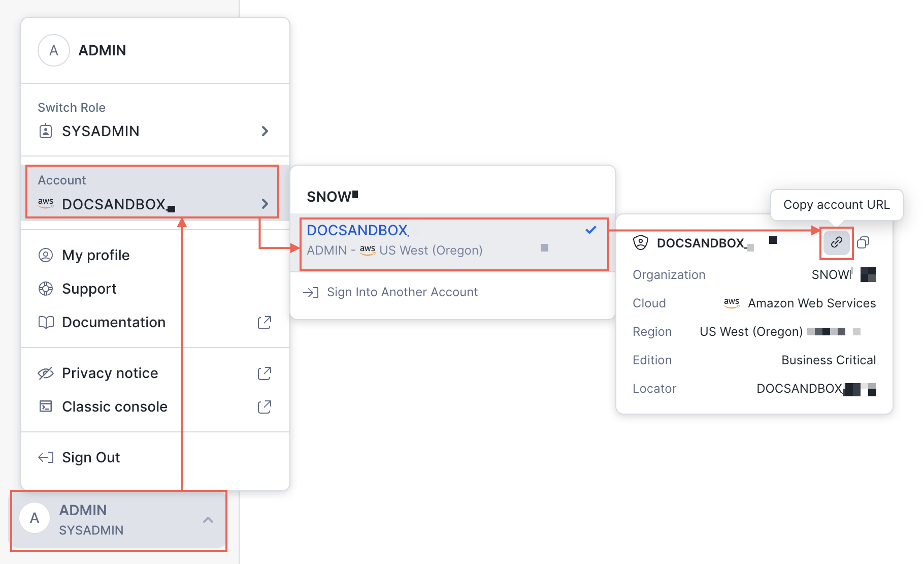924x564 pixels.
Task: Click the Sign Out arrow icon
Action: [x=46, y=457]
